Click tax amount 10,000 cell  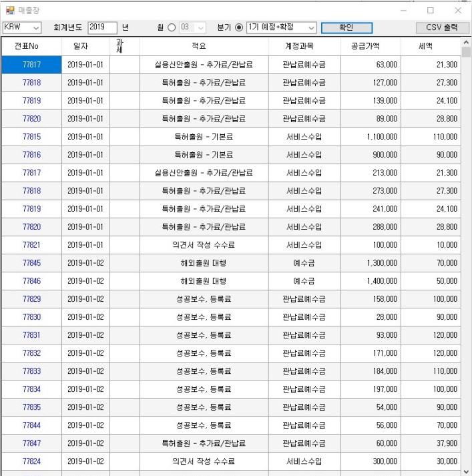(x=431, y=245)
